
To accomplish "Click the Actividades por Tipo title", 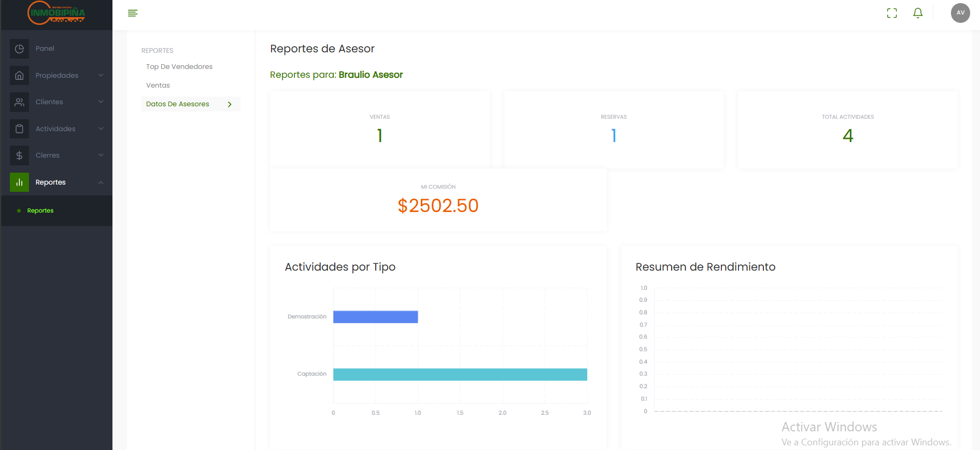I will pos(340,267).
